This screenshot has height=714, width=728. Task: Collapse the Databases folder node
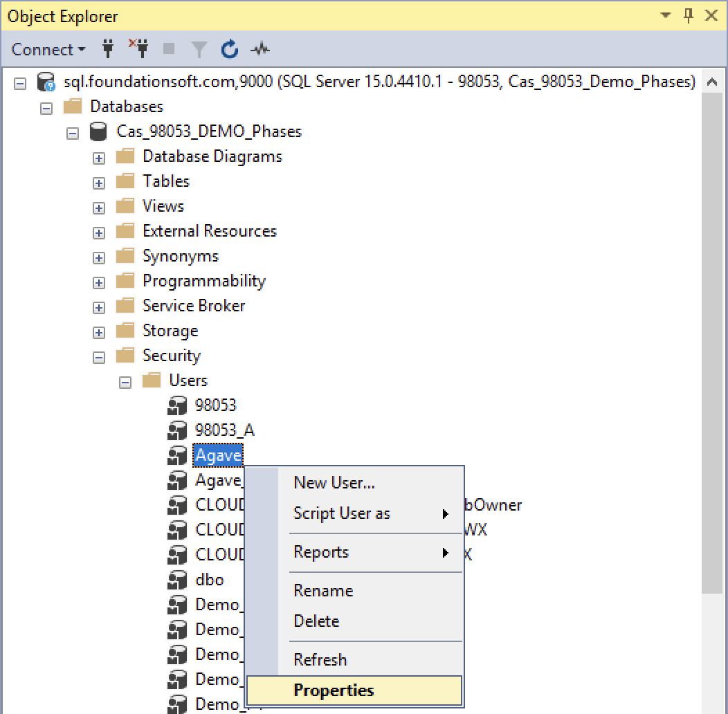point(46,109)
